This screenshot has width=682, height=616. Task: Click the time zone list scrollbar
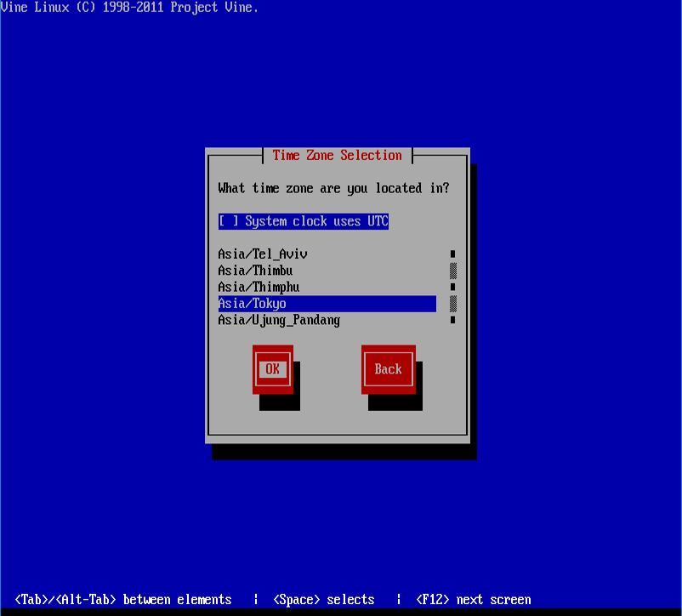coord(452,287)
